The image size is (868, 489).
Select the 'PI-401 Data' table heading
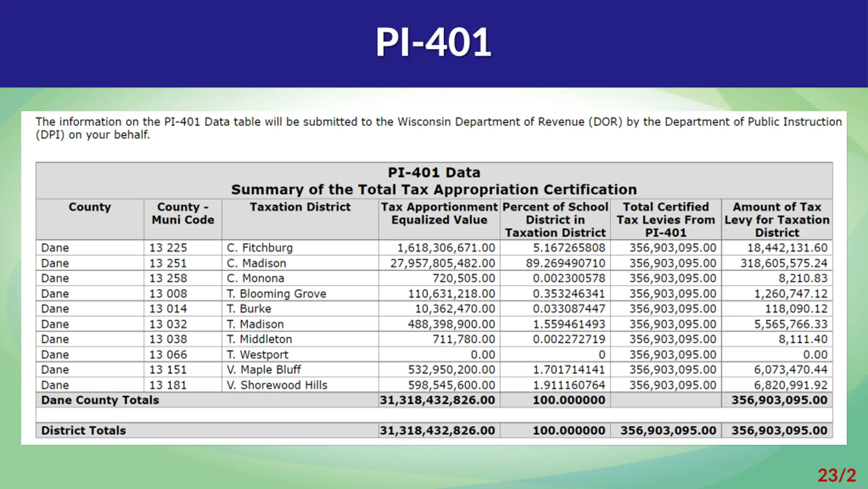point(434,172)
